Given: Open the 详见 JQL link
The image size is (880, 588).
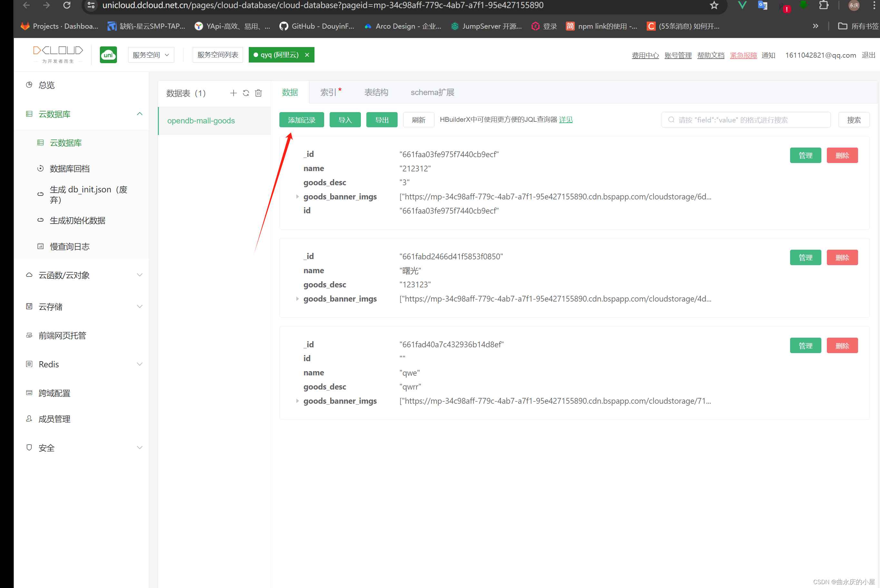Looking at the screenshot, I should tap(566, 120).
